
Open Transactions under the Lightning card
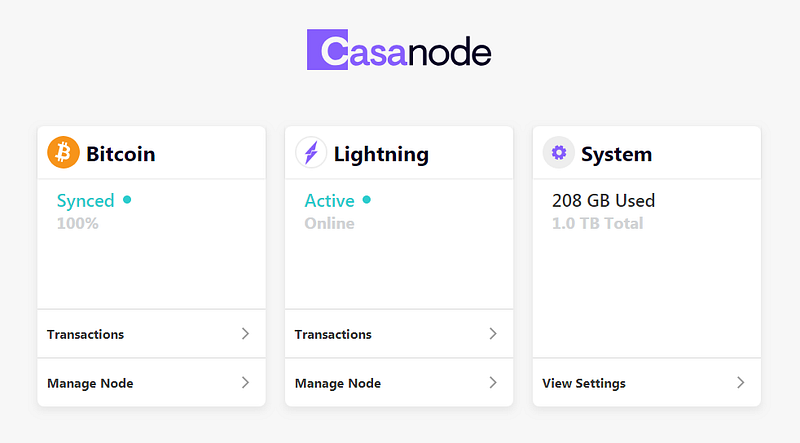[333, 334]
